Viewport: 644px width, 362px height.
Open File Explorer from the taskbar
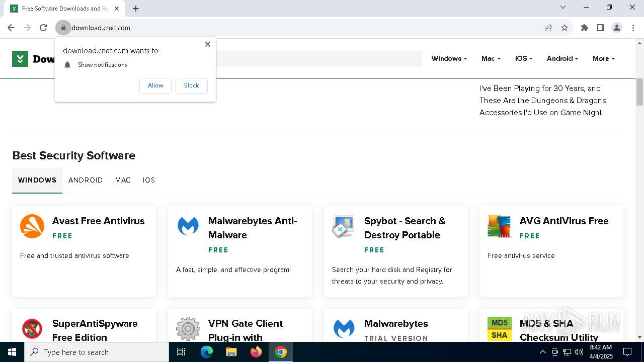coord(231,352)
